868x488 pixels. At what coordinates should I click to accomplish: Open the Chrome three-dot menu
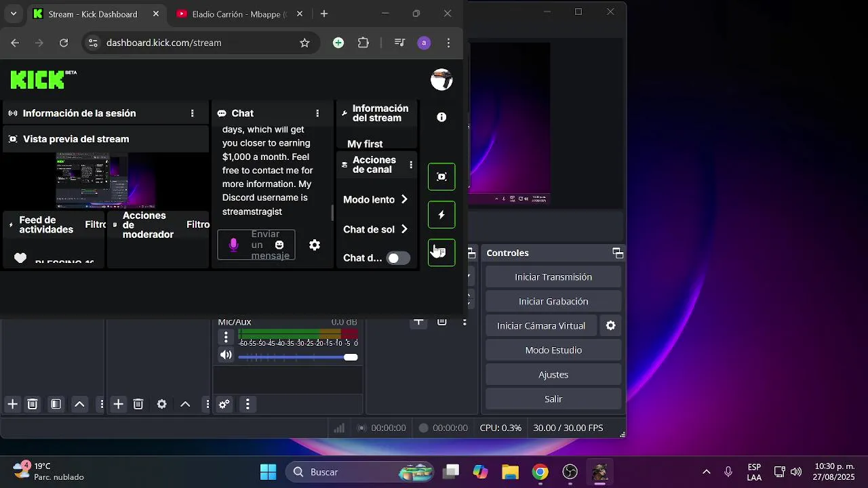pos(448,43)
